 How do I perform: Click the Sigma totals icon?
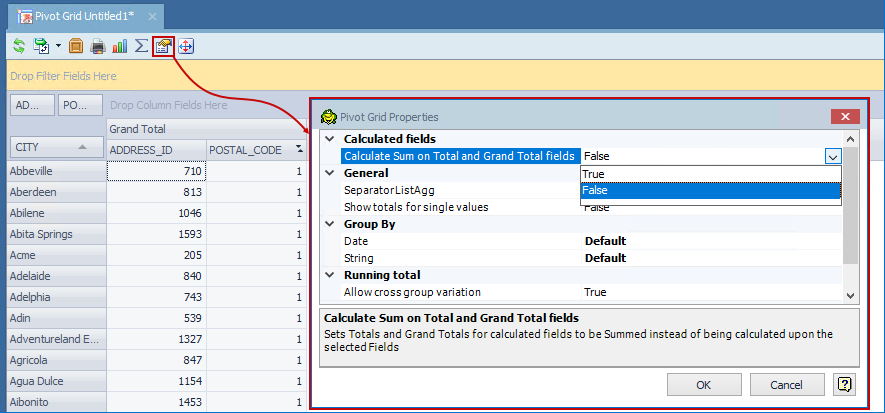pos(142,46)
